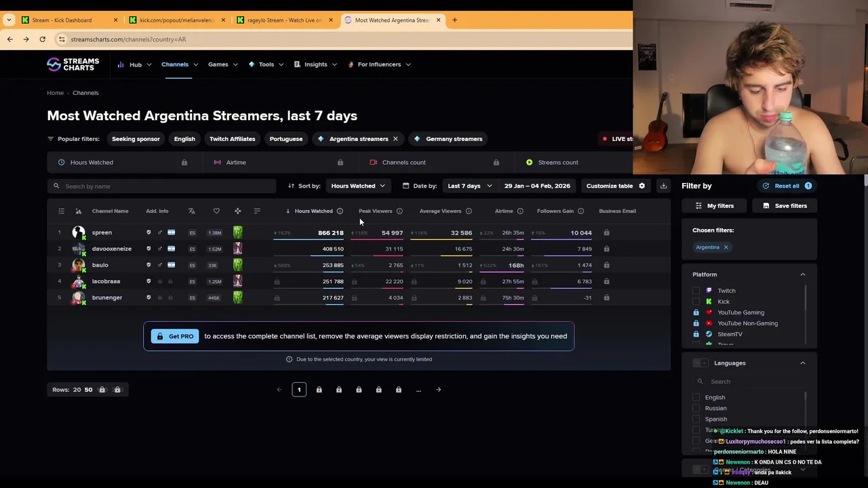Toggle the Languages include/exclude switch
The image size is (868, 488).
[701, 363]
